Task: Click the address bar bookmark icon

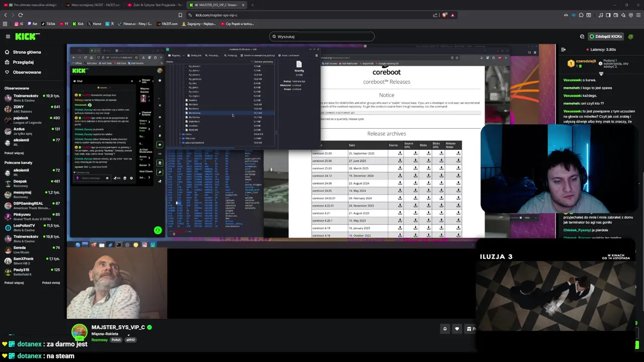Action: point(180,15)
